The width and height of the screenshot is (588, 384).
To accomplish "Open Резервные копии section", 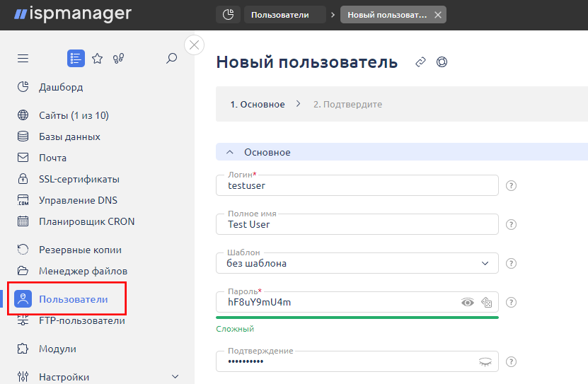I will (x=80, y=250).
